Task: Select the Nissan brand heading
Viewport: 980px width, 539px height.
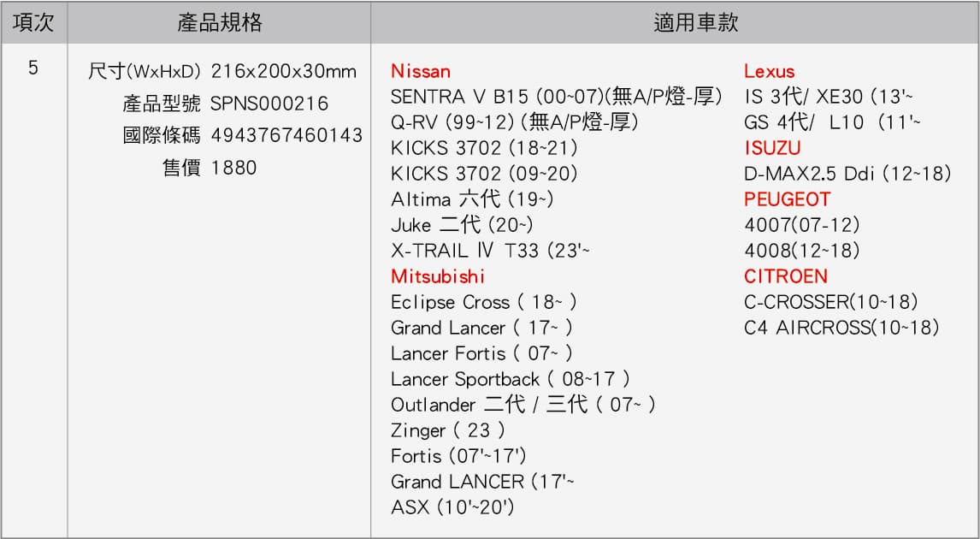Action: (421, 71)
